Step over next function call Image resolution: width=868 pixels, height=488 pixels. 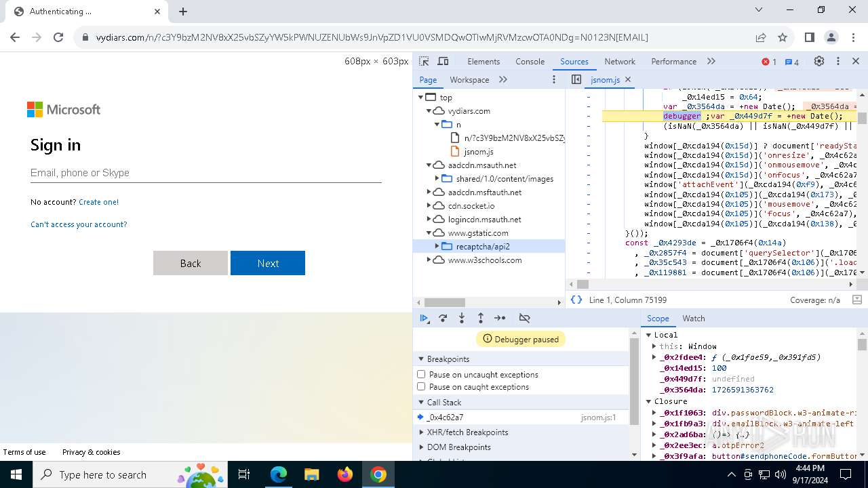(x=443, y=318)
